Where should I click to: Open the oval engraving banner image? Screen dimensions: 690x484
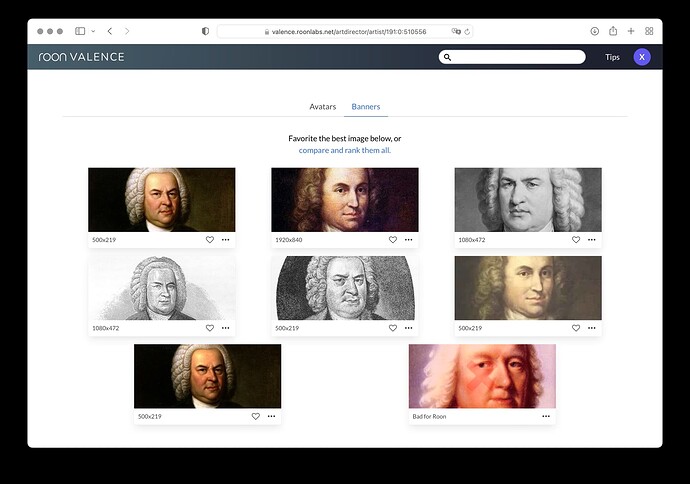(345, 288)
